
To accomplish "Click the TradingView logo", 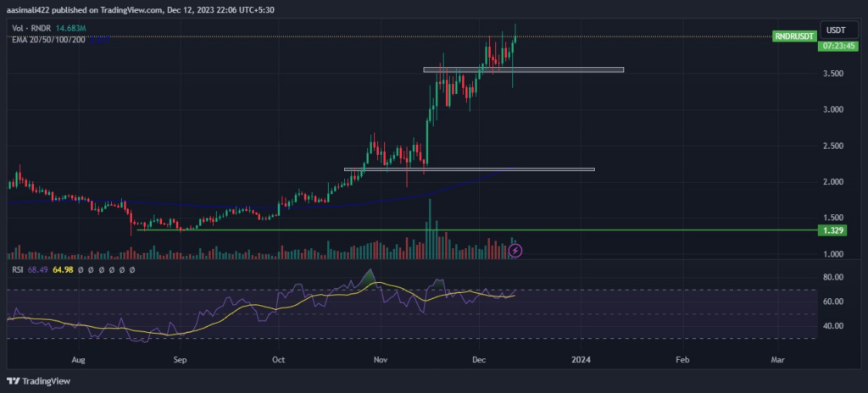I will pyautogui.click(x=38, y=381).
